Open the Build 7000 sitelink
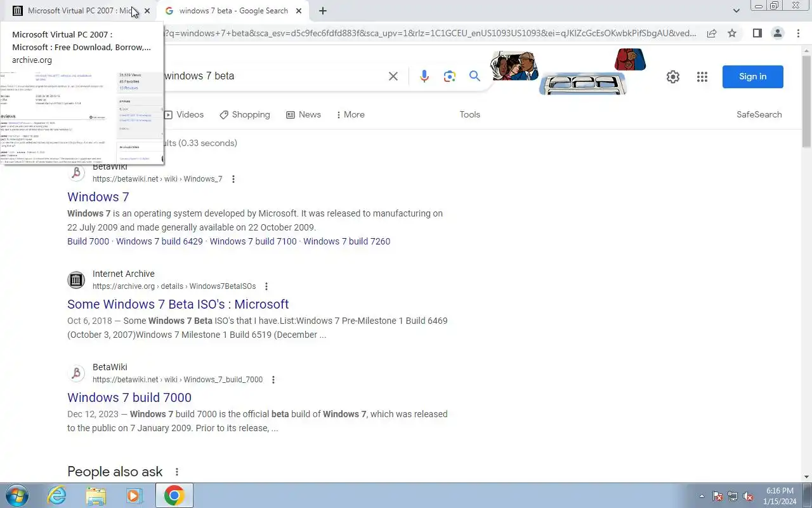This screenshot has height=508, width=812. (88, 241)
